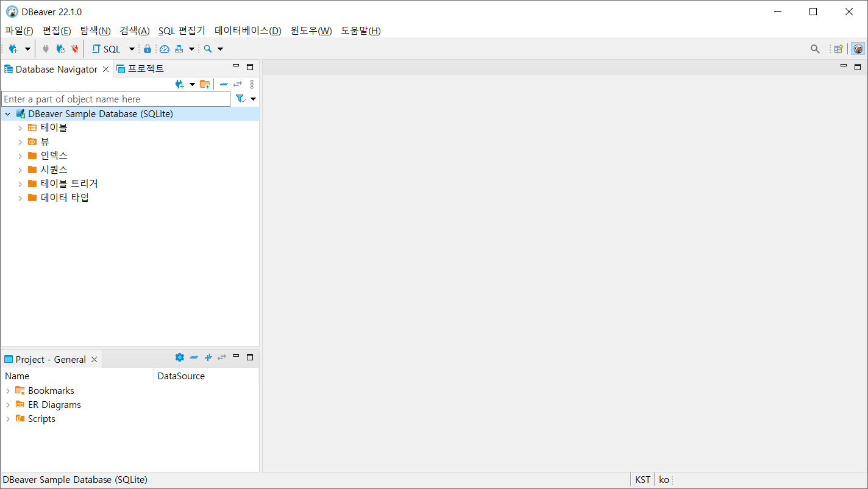Image resolution: width=868 pixels, height=489 pixels.
Task: Close the Database Navigator tab
Action: tap(106, 70)
